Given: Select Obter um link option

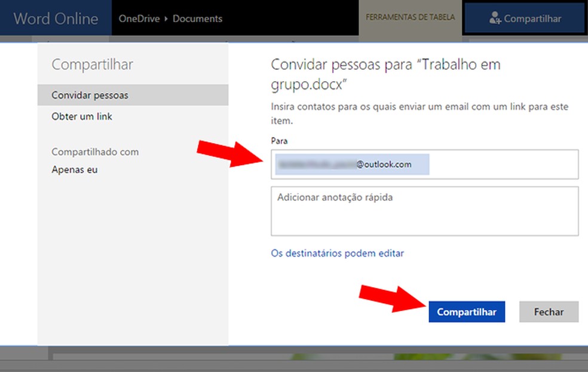Looking at the screenshot, I should pos(82,117).
